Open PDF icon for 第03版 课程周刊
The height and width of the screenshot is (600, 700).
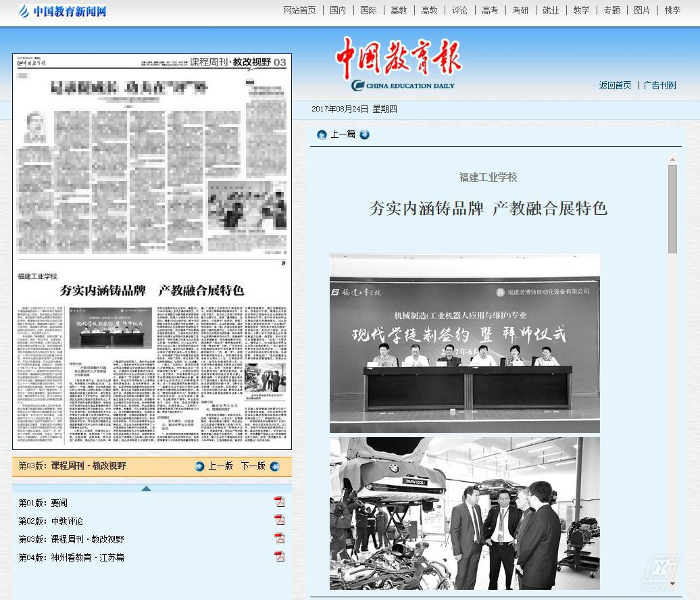pos(280,539)
